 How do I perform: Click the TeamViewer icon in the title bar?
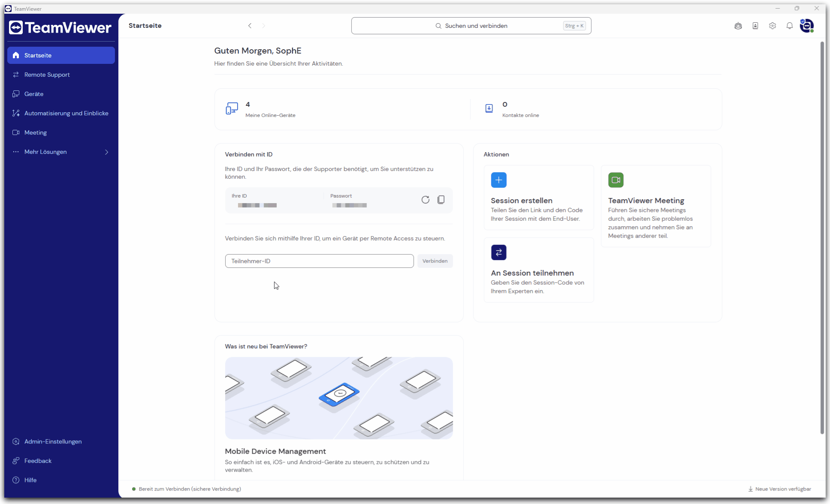pyautogui.click(x=8, y=9)
